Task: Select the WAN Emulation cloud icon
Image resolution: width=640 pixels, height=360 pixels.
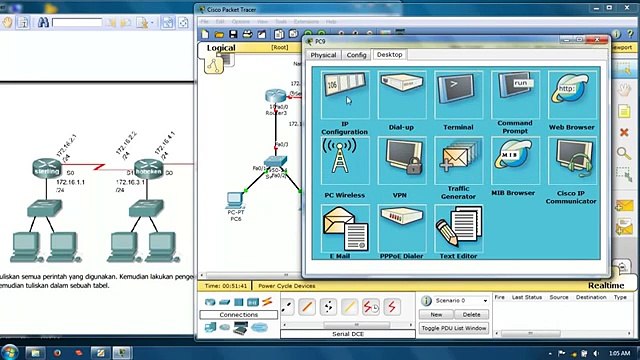Action: (x=224, y=327)
